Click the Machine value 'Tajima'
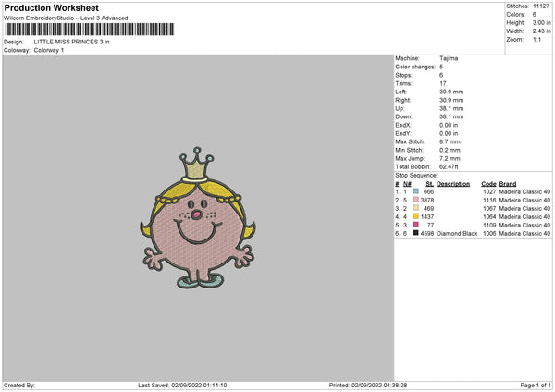The image size is (555, 392). click(x=449, y=58)
